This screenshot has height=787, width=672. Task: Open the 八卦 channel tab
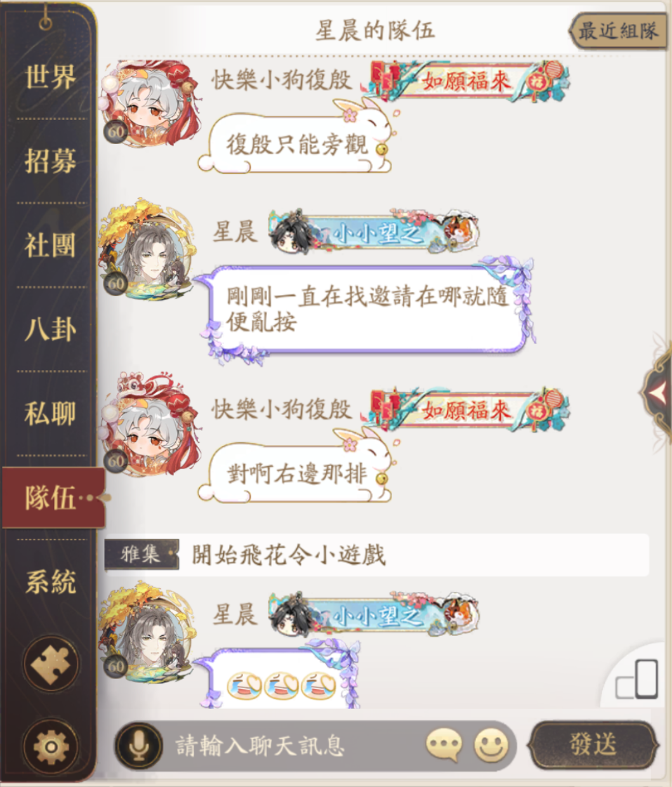pyautogui.click(x=50, y=329)
